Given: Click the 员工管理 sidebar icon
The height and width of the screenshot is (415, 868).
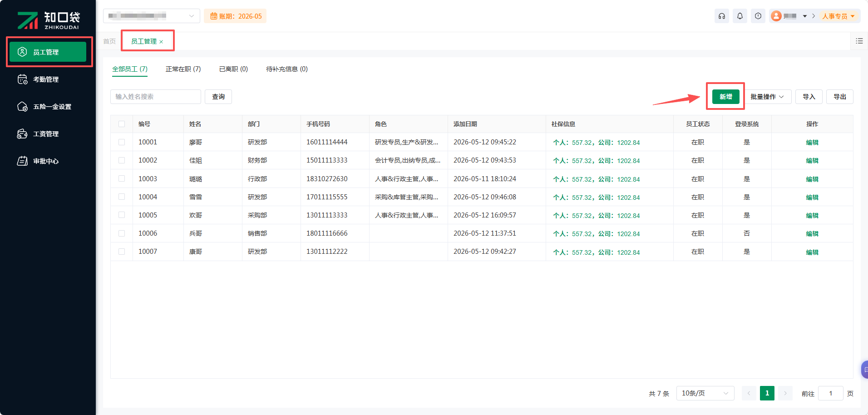Looking at the screenshot, I should [22, 52].
